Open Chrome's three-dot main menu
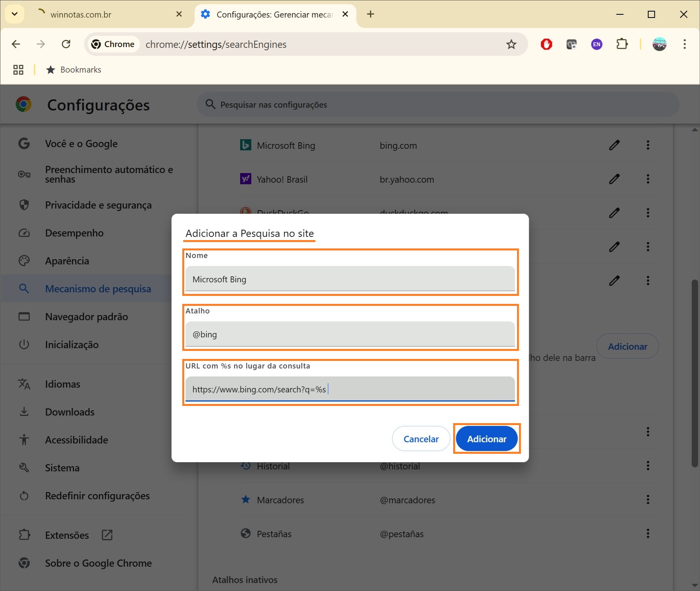Image resolution: width=700 pixels, height=591 pixels. point(684,44)
